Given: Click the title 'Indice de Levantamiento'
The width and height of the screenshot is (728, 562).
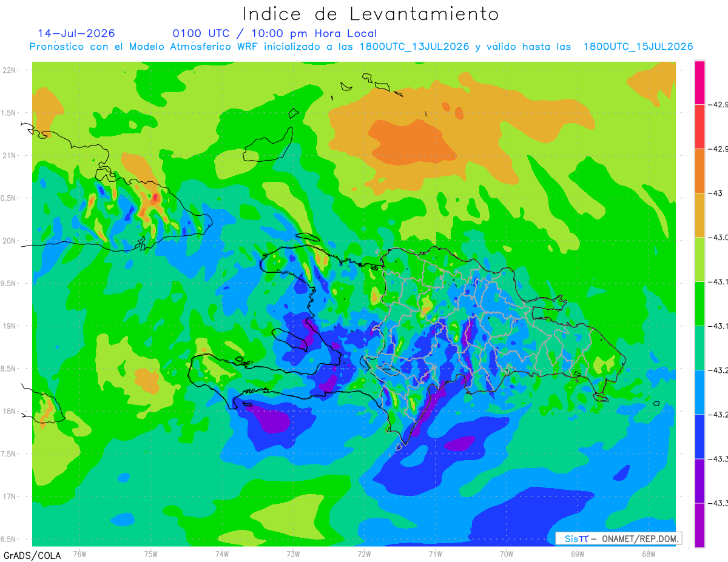Looking at the screenshot, I should point(370,14).
